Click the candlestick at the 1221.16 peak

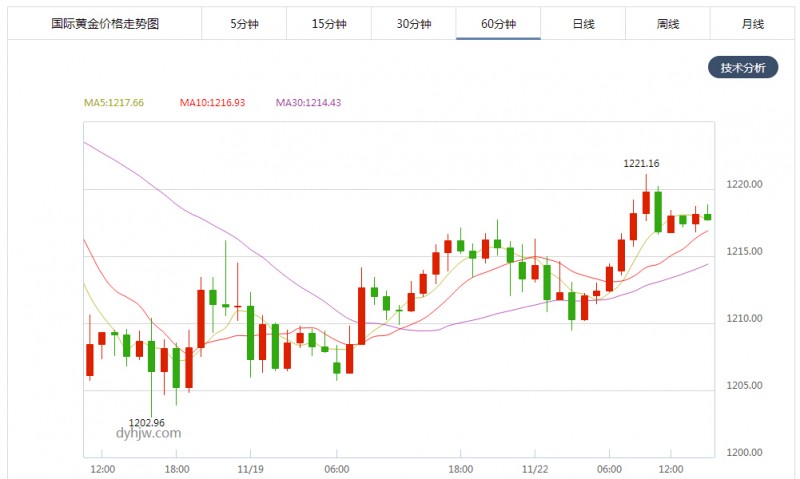pos(646,202)
